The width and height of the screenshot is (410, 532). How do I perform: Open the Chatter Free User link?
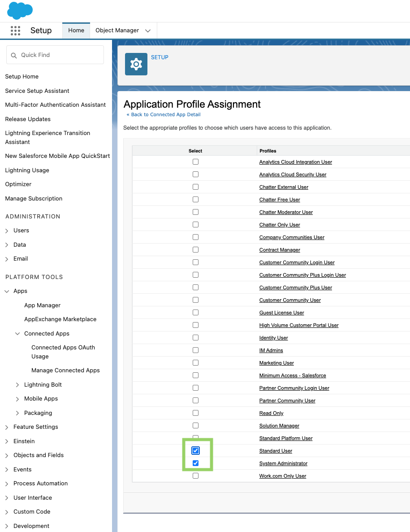point(280,200)
